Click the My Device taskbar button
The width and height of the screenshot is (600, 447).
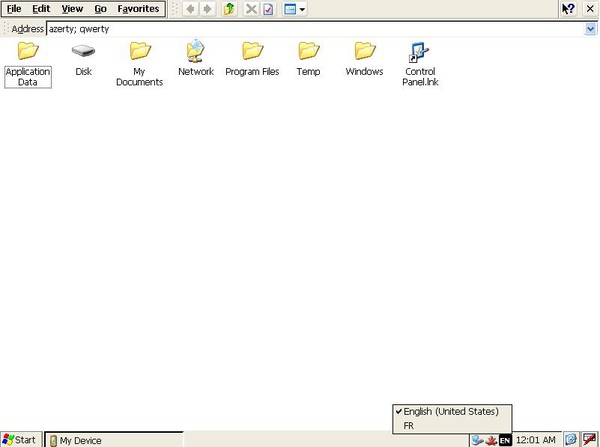(x=112, y=439)
